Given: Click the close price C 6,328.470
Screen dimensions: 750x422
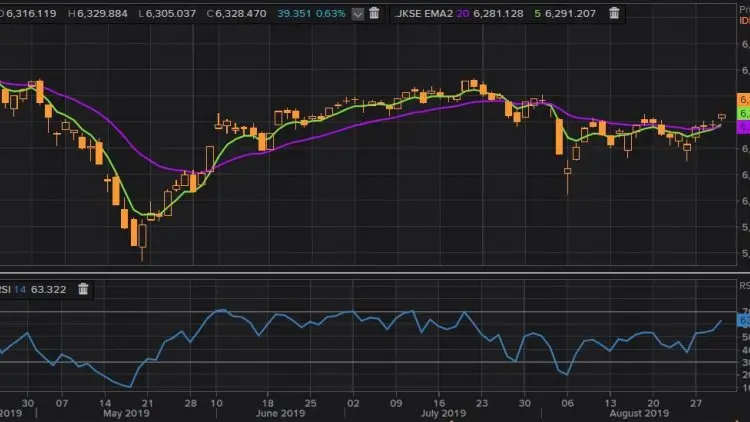Looking at the screenshot, I should pyautogui.click(x=236, y=13).
